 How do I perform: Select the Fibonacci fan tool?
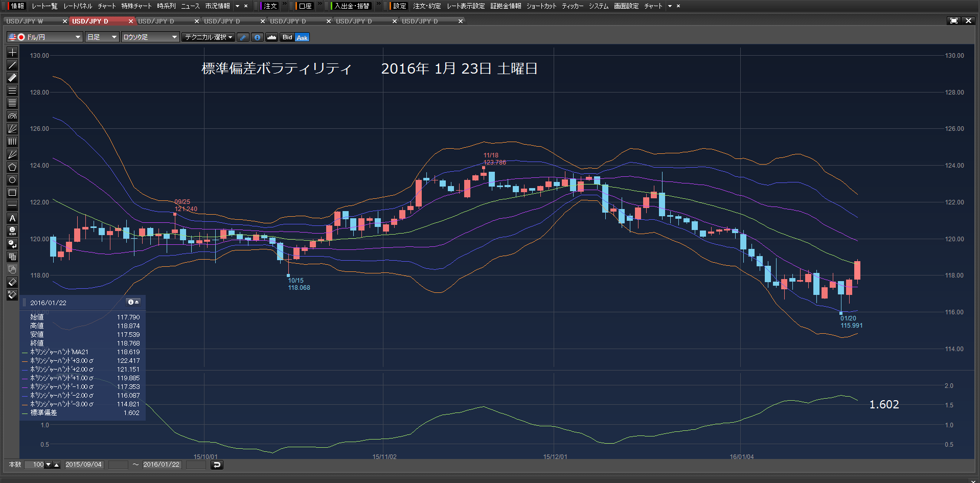tap(12, 129)
